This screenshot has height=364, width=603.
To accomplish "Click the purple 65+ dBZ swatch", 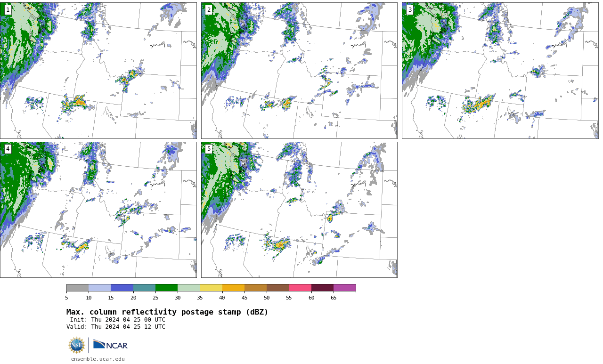I will coord(344,288).
